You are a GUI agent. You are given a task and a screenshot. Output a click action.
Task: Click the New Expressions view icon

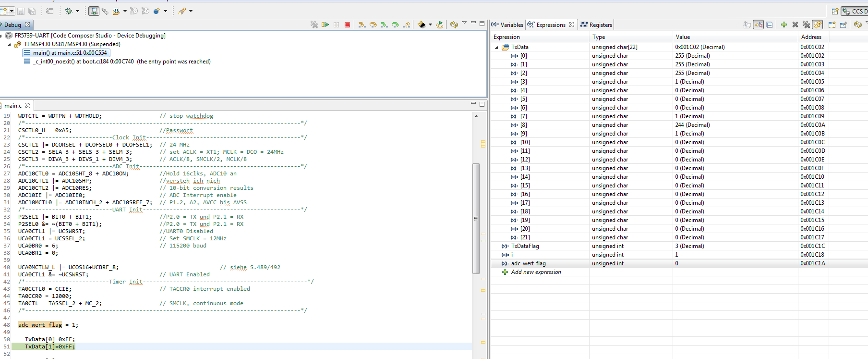(x=832, y=25)
